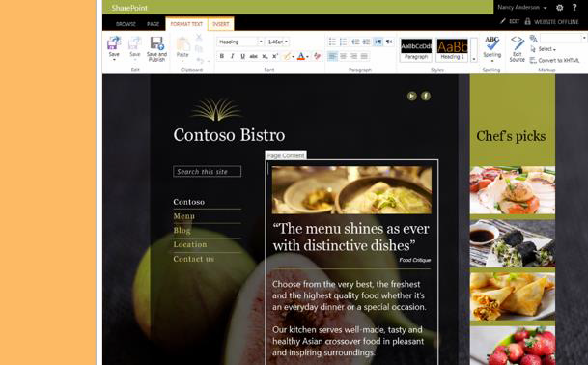Open the Select markup dropdown
Viewport: 588px width, 365px height.
(543, 49)
